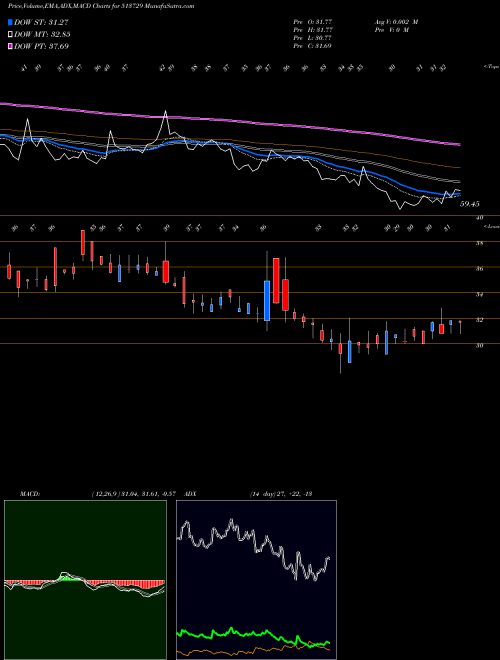Click the 'Pre V: 0 M' volume text
The height and width of the screenshot is (660, 500).
(391, 30)
